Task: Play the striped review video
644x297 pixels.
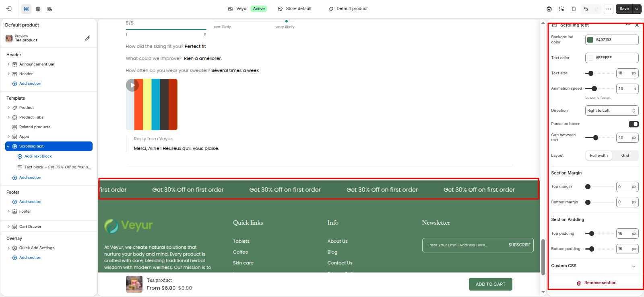Action: [132, 85]
